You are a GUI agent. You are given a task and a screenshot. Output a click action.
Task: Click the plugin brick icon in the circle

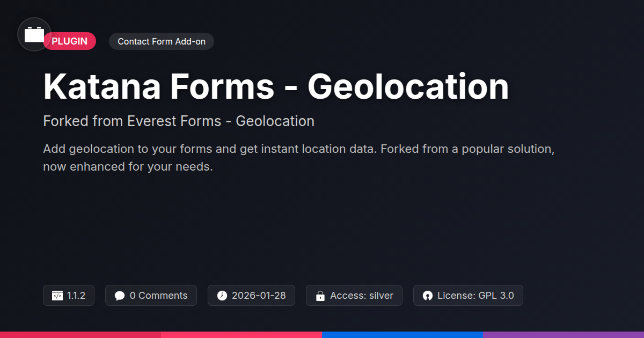tap(34, 34)
